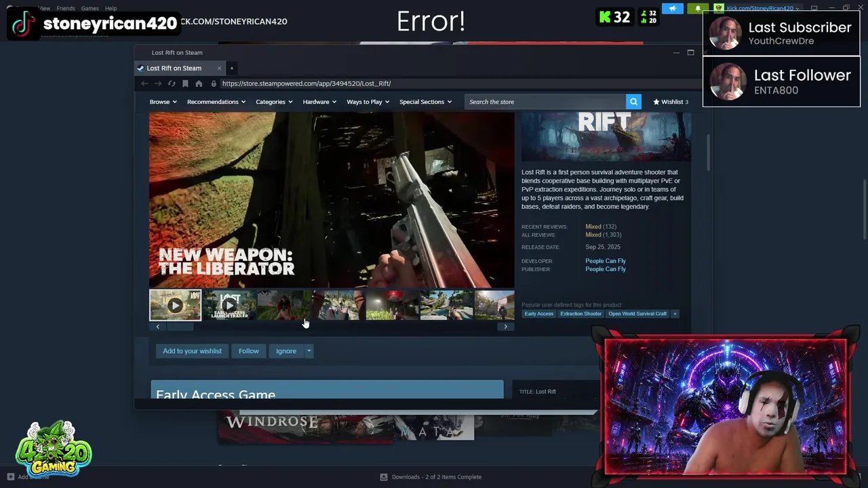Click the recent reviews Mixed (132) link
The image size is (868, 488).
(x=601, y=226)
